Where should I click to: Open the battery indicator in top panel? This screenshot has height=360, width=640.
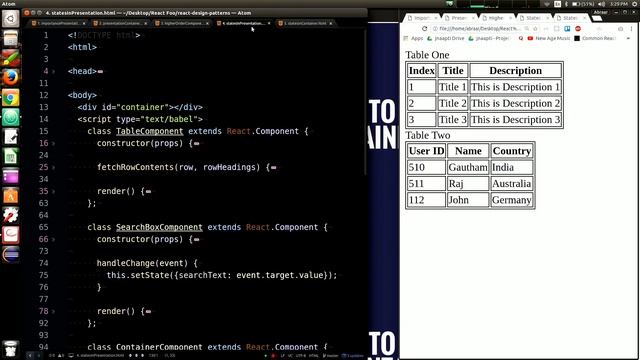pyautogui.click(x=582, y=4)
